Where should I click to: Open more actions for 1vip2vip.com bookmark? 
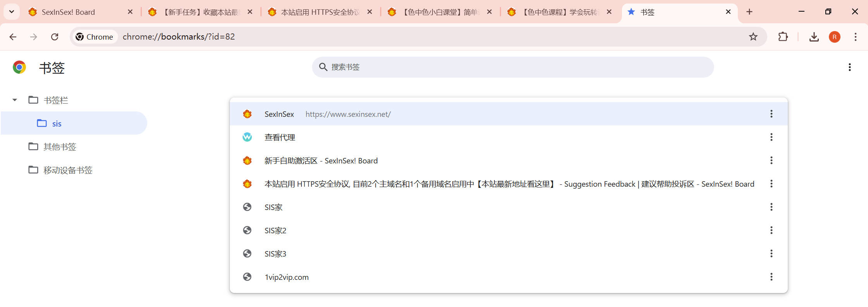click(x=772, y=277)
